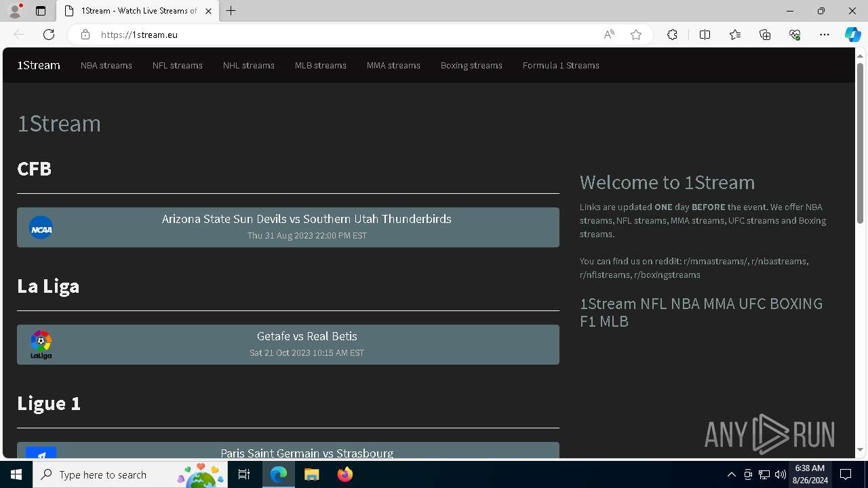Open the Extensions puzzle icon
Viewport: 868px width, 488px height.
coord(672,35)
